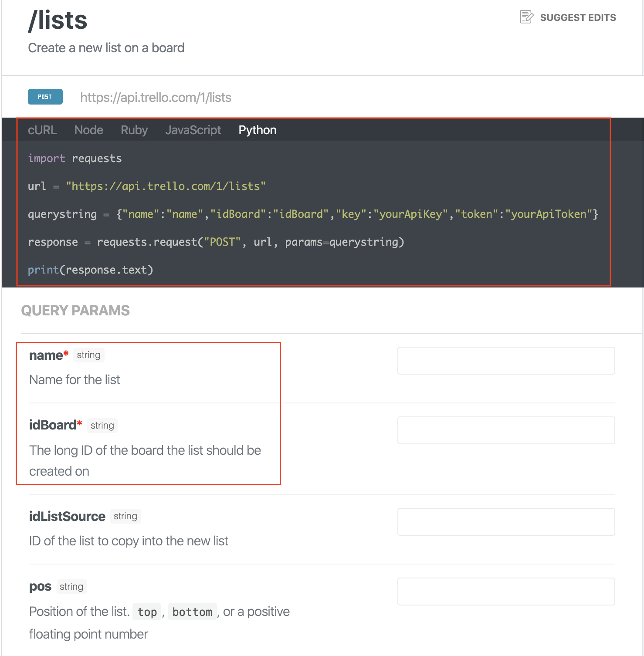Switch to the cURL code tab
The height and width of the screenshot is (656, 644).
tap(42, 130)
